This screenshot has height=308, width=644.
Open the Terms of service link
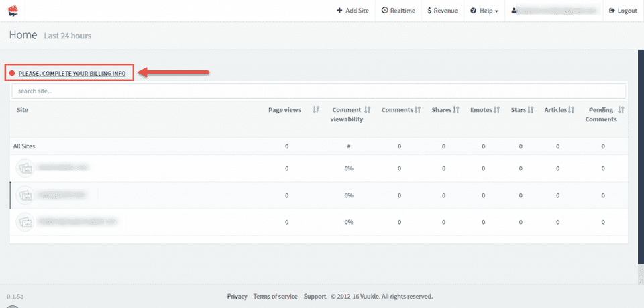tap(275, 296)
